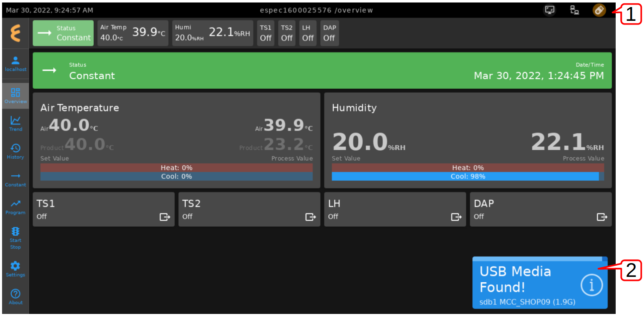Click the USB media icon in top bar

[x=599, y=10]
